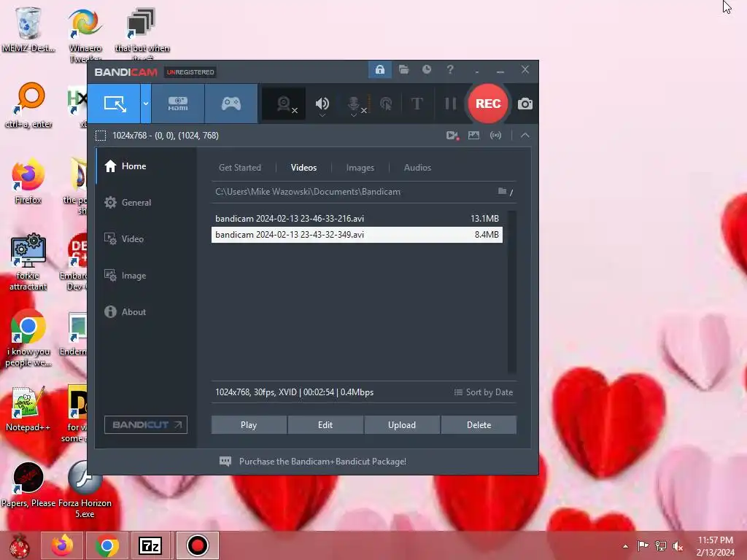Open the Winaero Tweaker desktop icon
This screenshot has width=747, height=560.
[x=85, y=35]
